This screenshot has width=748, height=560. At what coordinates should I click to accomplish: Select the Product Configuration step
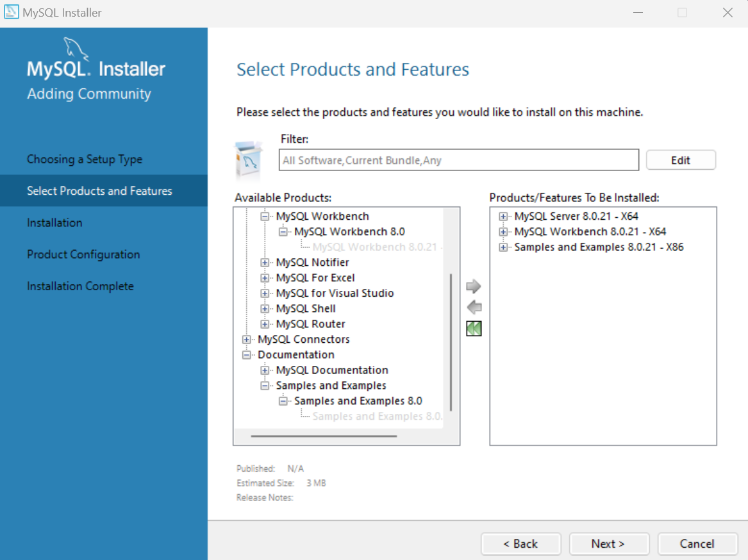pos(83,254)
